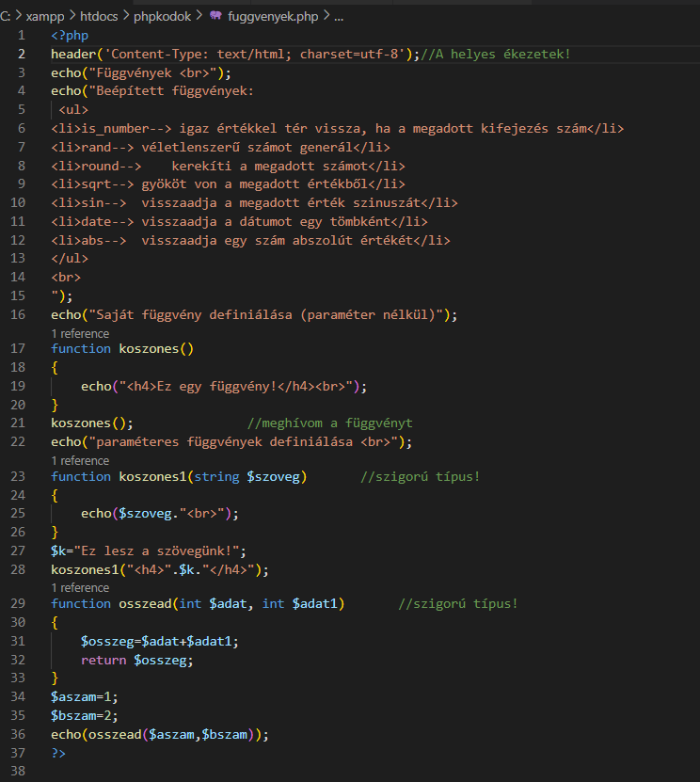This screenshot has height=782, width=700.
Task: Select line number 17 in the gutter
Action: pos(21,348)
